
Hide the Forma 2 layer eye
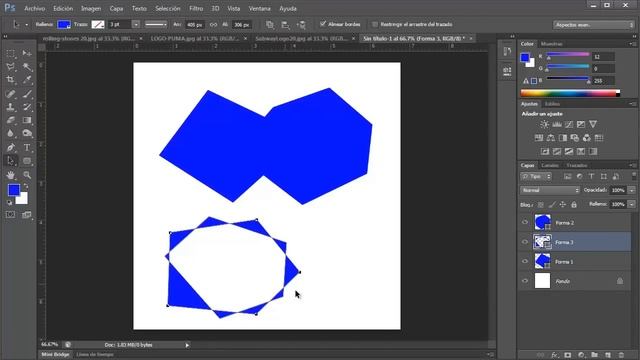(525, 222)
